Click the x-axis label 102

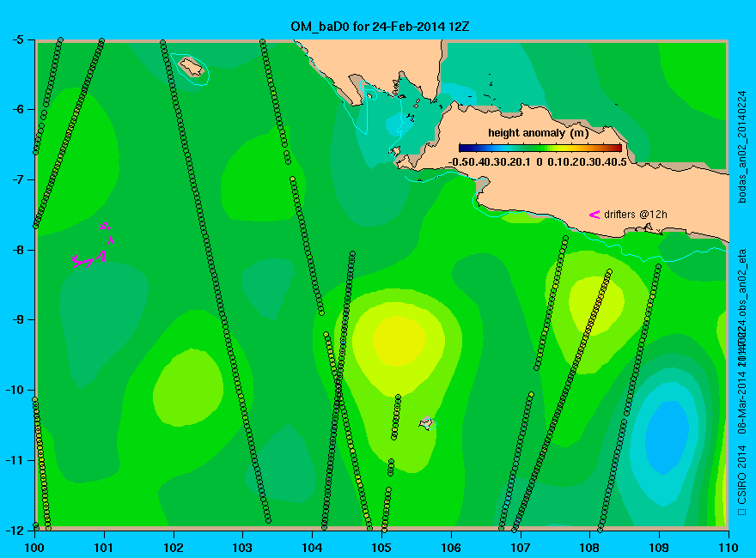(x=174, y=548)
